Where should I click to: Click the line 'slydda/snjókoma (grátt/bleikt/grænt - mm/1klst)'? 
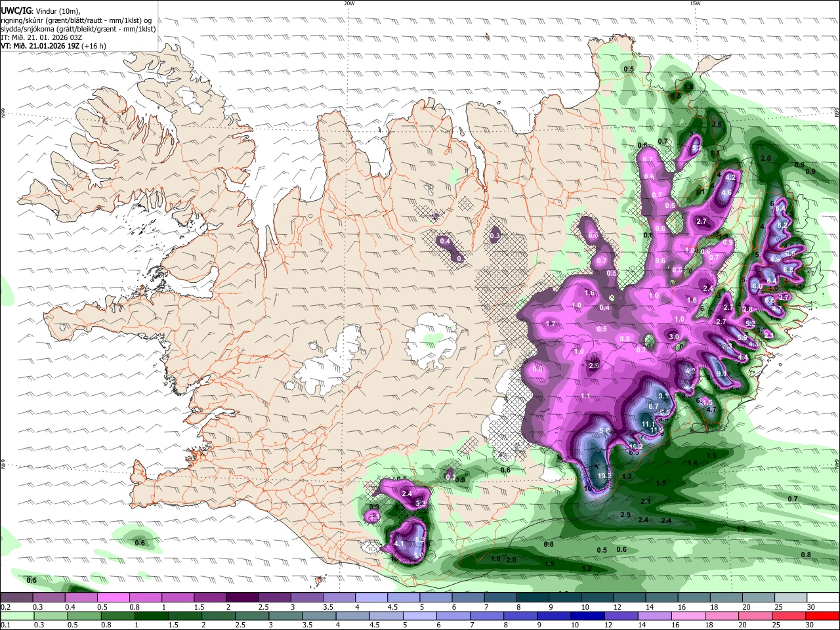(x=78, y=29)
